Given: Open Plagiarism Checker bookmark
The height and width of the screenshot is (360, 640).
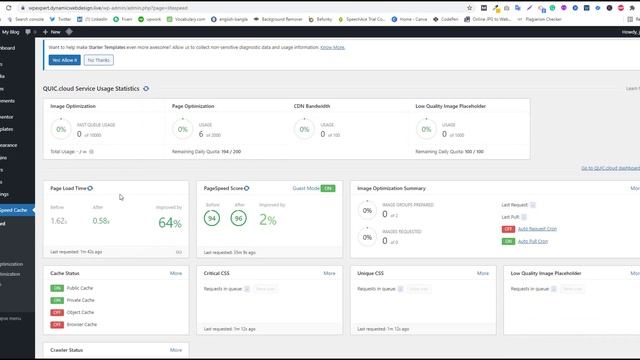Looking at the screenshot, I should pos(540,19).
